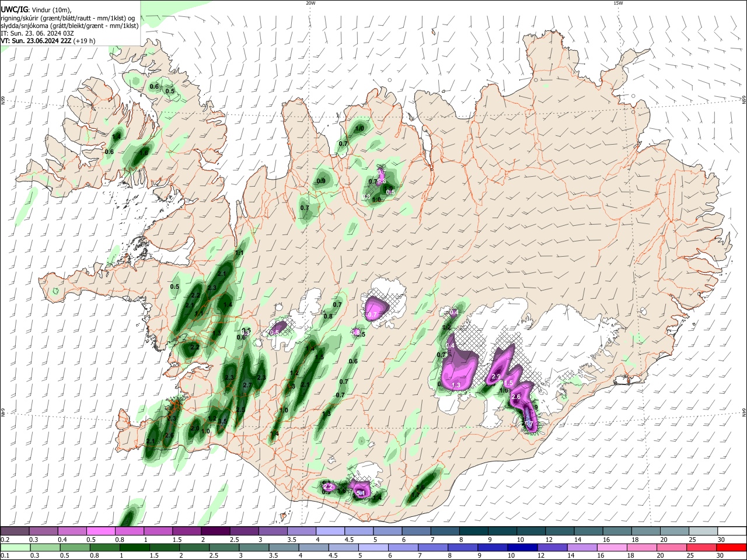Select the deep blue bottom-row swatch between 10 and 12

pyautogui.click(x=523, y=548)
